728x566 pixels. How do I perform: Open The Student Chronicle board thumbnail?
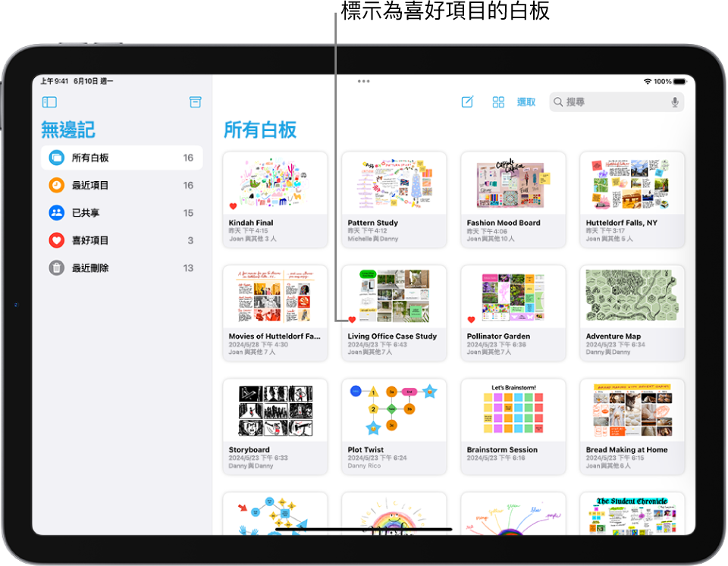tap(632, 514)
